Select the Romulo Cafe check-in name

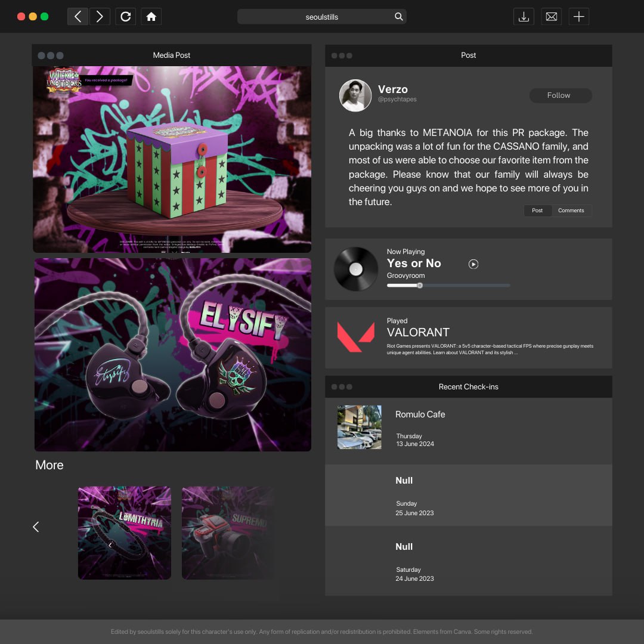[x=420, y=414]
